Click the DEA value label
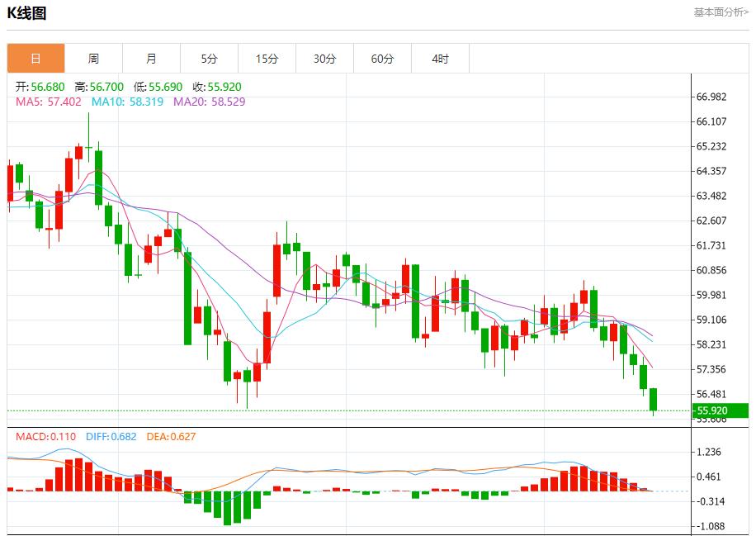The height and width of the screenshot is (536, 756). 171,436
